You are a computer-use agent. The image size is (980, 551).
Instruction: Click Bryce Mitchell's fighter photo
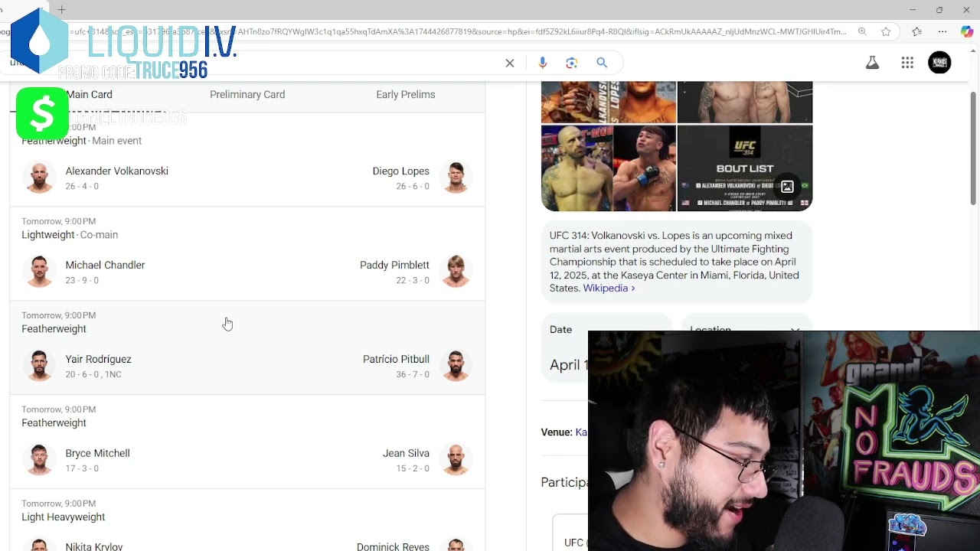(x=39, y=460)
